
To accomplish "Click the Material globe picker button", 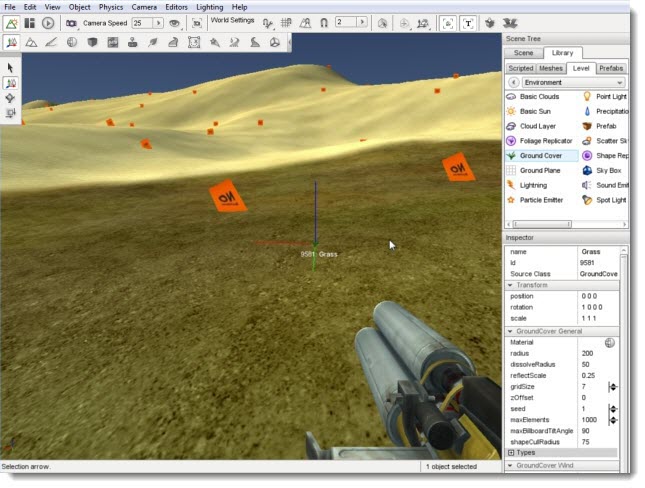I will tap(610, 342).
